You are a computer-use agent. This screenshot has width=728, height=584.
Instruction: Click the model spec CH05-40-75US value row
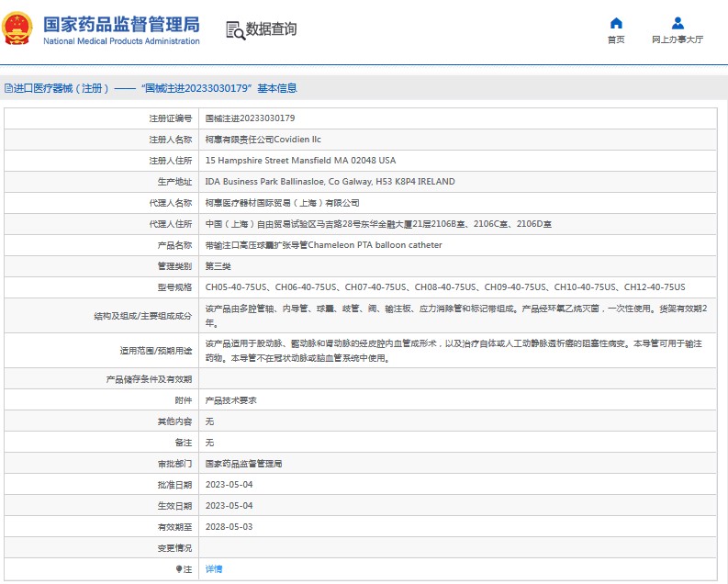(x=444, y=287)
